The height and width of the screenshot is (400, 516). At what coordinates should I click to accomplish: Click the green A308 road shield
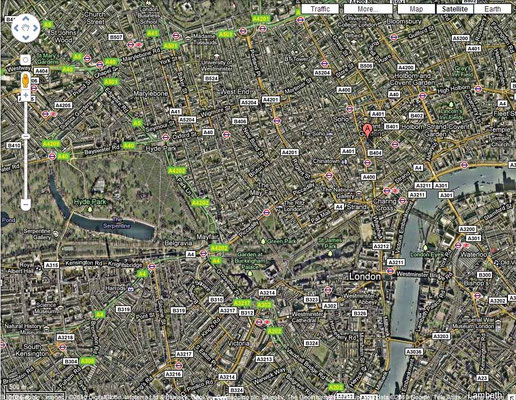click(x=88, y=361)
